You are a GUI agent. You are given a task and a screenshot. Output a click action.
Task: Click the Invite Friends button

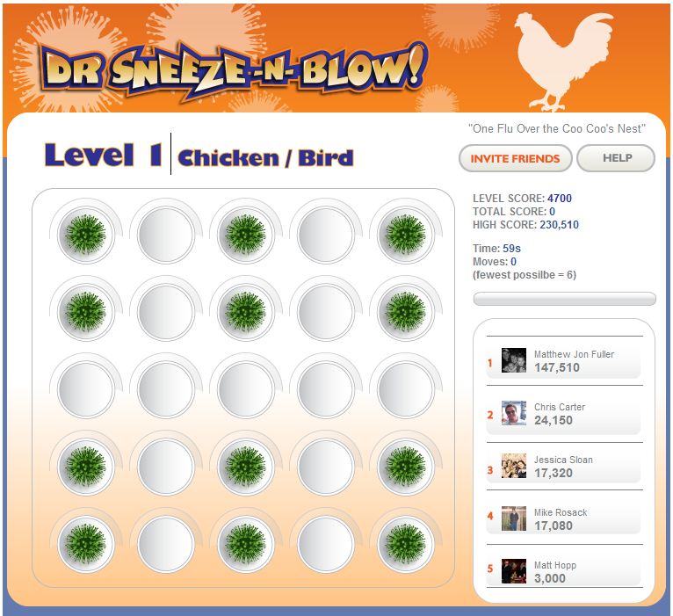click(x=515, y=158)
